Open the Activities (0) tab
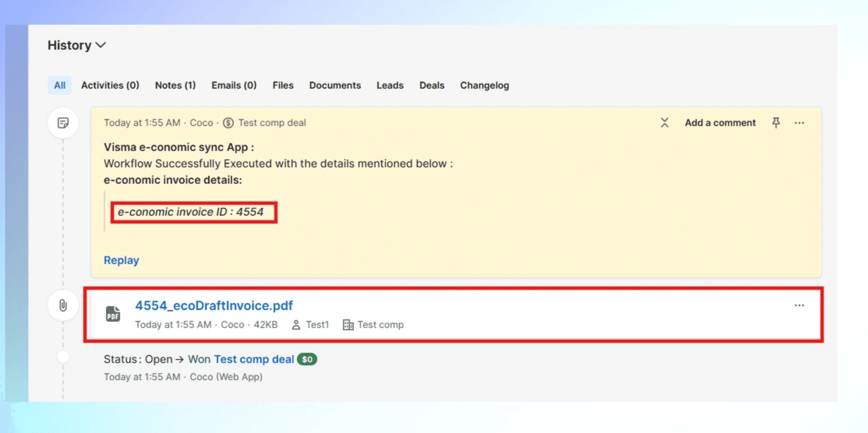868x433 pixels. point(110,86)
